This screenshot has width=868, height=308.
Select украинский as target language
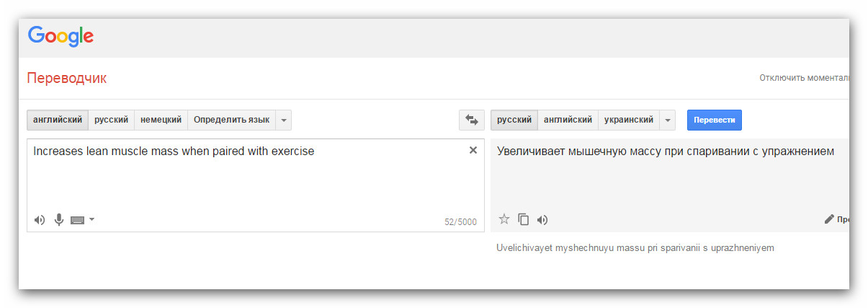click(629, 120)
